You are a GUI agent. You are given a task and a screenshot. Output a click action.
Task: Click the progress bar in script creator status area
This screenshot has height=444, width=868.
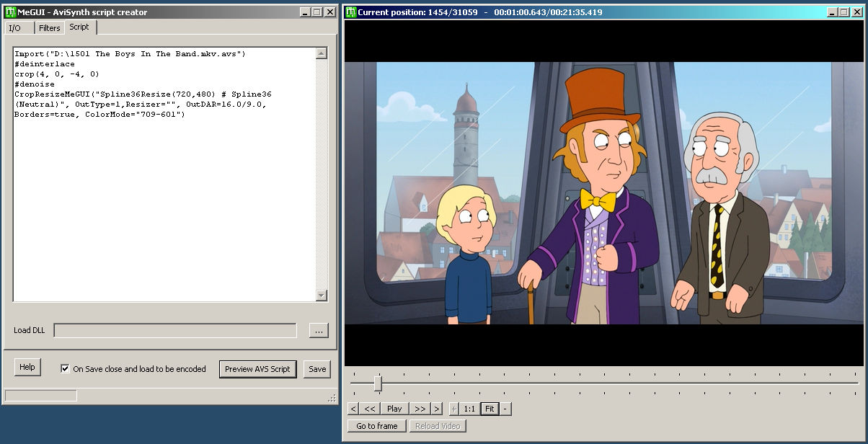(41, 396)
